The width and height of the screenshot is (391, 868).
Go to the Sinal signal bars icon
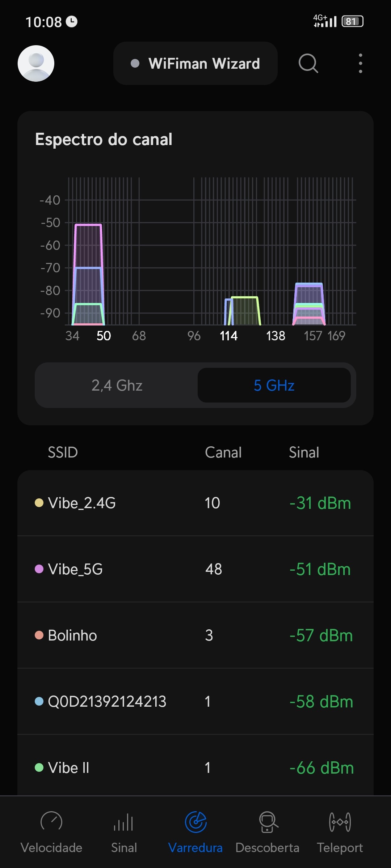(123, 822)
